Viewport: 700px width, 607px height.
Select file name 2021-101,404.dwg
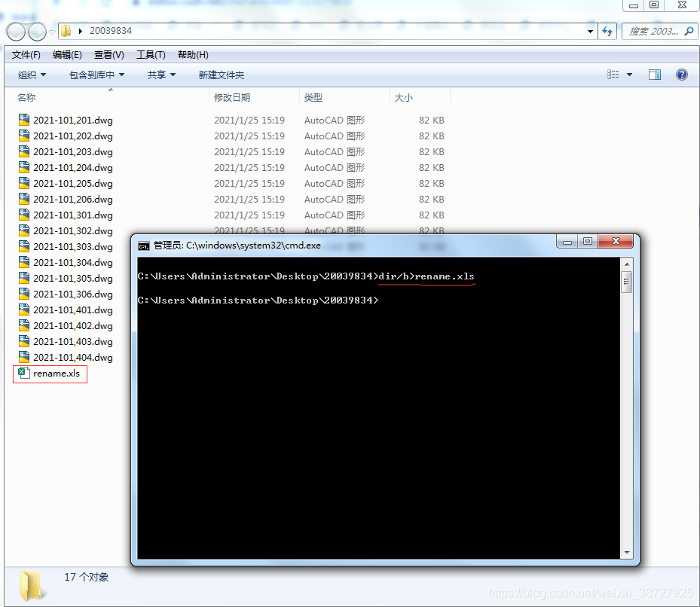pyautogui.click(x=73, y=358)
